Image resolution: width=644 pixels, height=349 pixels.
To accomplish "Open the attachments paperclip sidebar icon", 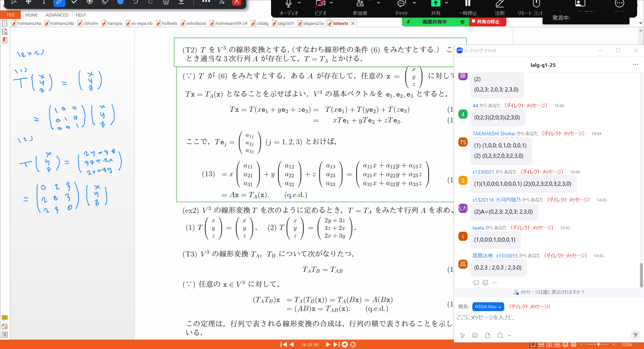I will tap(5, 326).
